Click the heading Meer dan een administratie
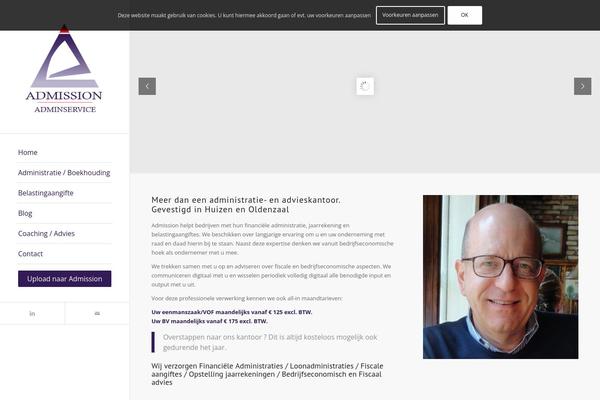Image resolution: width=600 pixels, height=400 pixels. coord(246,204)
